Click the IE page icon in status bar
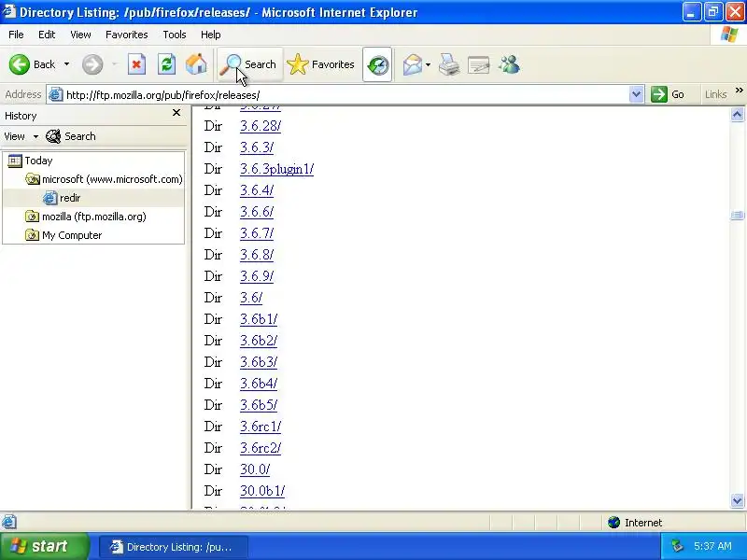The image size is (747, 560). [9, 522]
